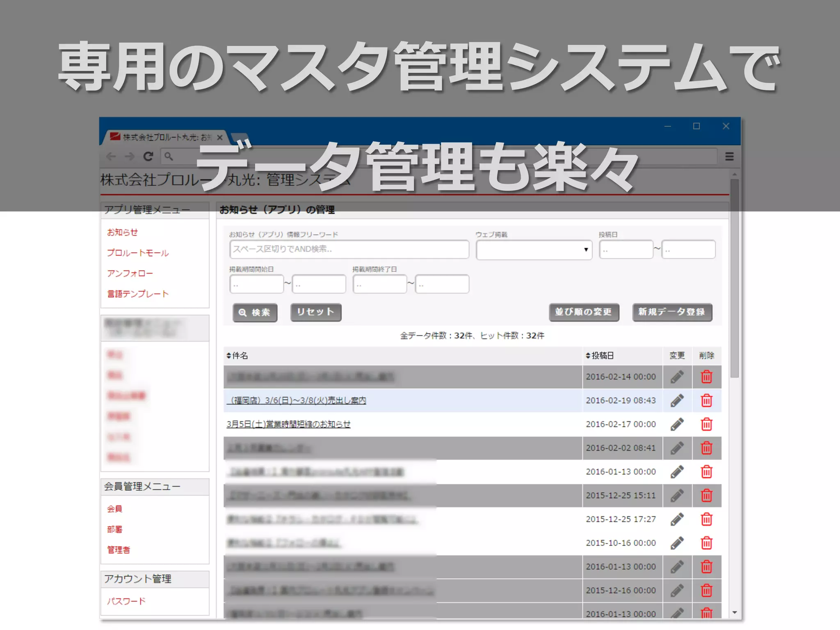Open アンフォロー in the app menu
The height and width of the screenshot is (630, 840).
pyautogui.click(x=130, y=273)
